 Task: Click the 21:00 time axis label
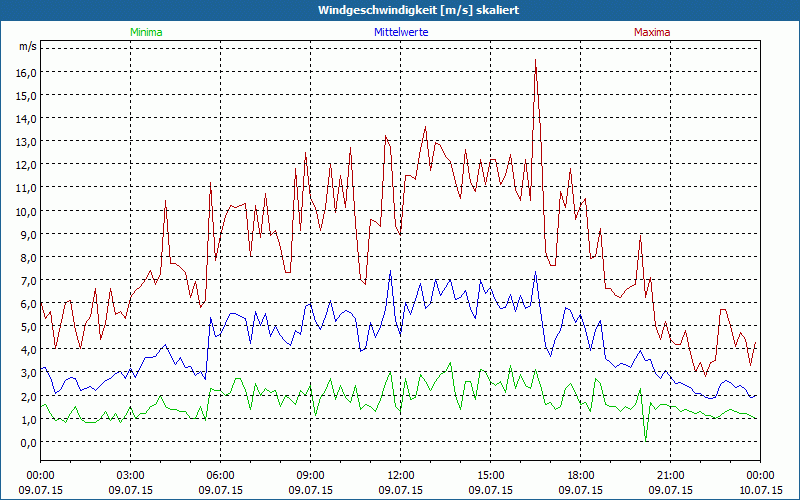(x=670, y=476)
